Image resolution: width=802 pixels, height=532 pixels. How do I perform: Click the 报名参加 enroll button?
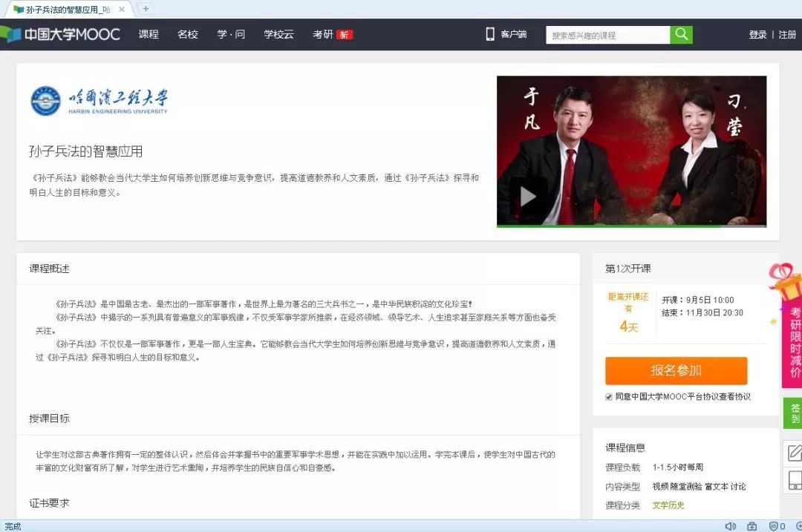(x=676, y=370)
